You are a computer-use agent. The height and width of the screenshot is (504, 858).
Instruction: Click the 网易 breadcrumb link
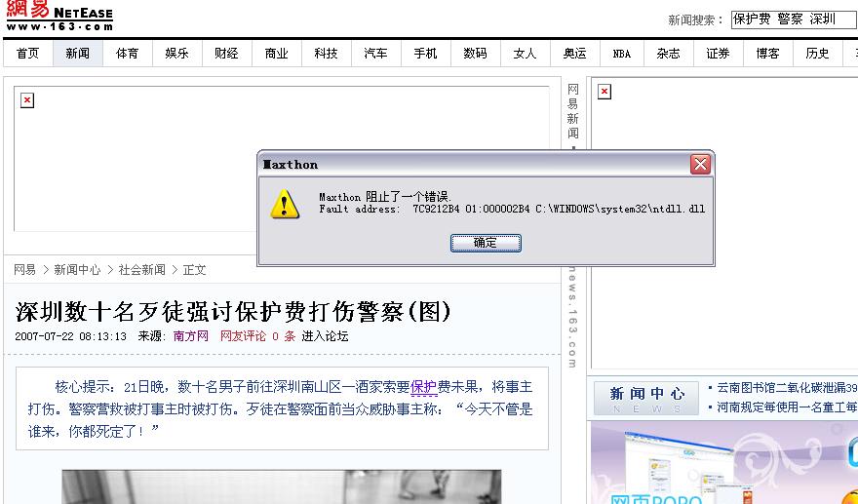tap(24, 270)
